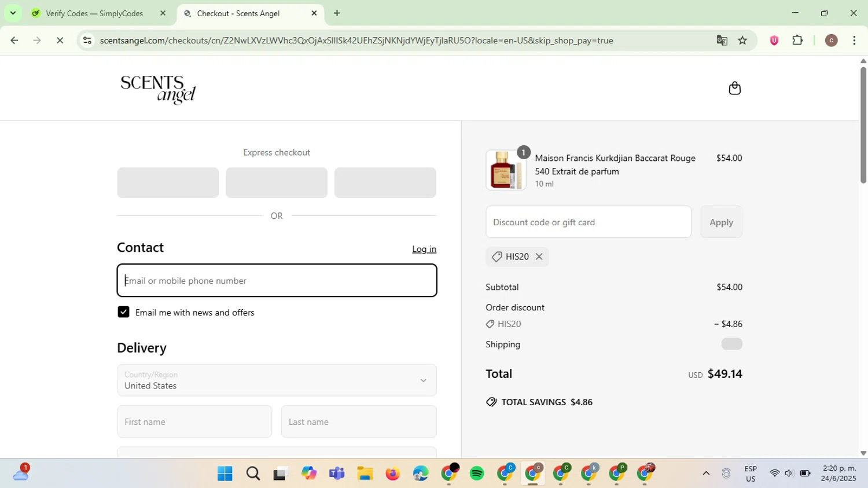This screenshot has width=868, height=488.
Task: Remove the HIS20 discount code tag
Action: [x=539, y=256]
